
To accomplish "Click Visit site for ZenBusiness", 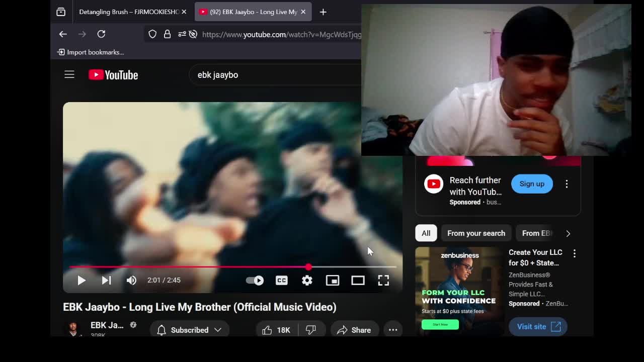I will click(x=538, y=327).
